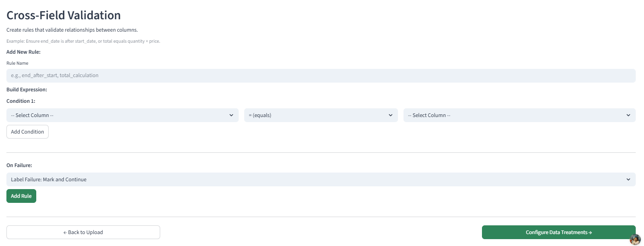Screen dimensions: 644x246
Task: Click the 'Condition 1:' label
Action: 21,101
